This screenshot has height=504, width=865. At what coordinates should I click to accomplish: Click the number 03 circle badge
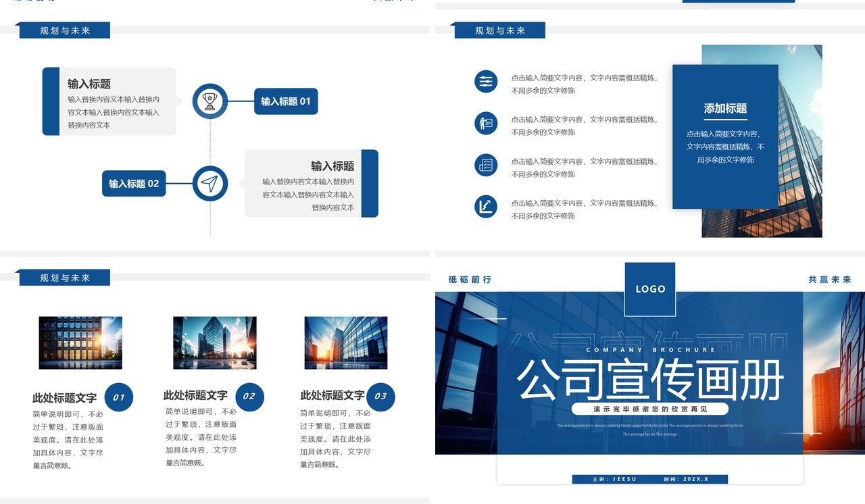tap(380, 397)
